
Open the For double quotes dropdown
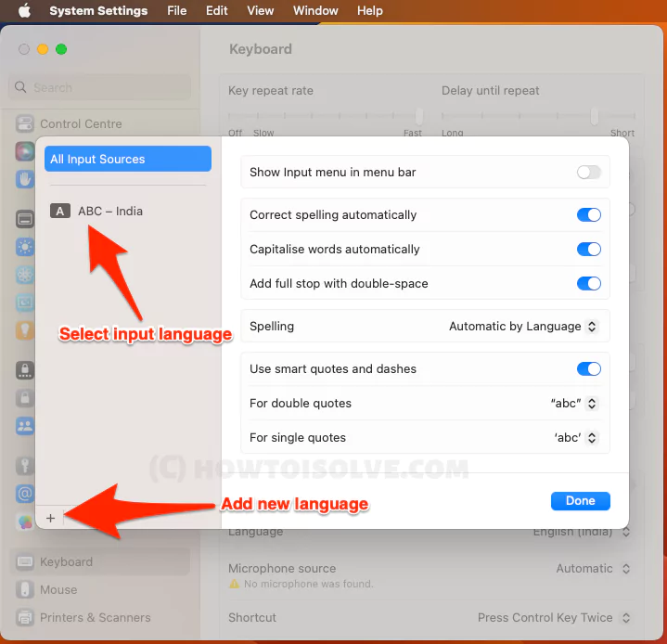pos(574,403)
